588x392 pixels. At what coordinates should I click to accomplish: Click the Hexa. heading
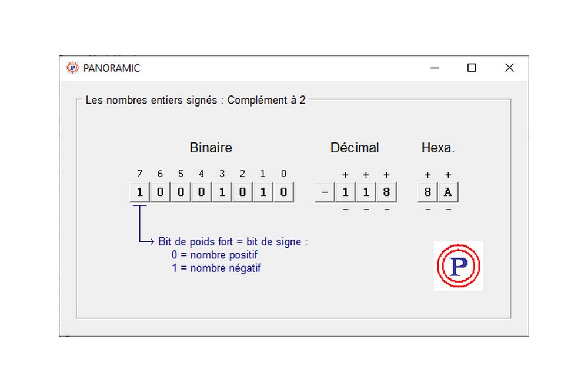coord(438,148)
